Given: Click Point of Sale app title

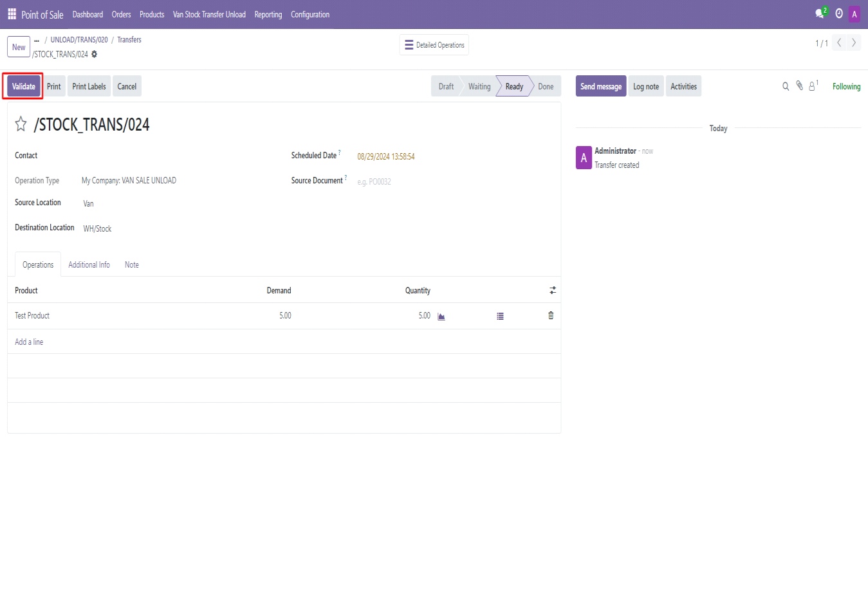Looking at the screenshot, I should (42, 14).
